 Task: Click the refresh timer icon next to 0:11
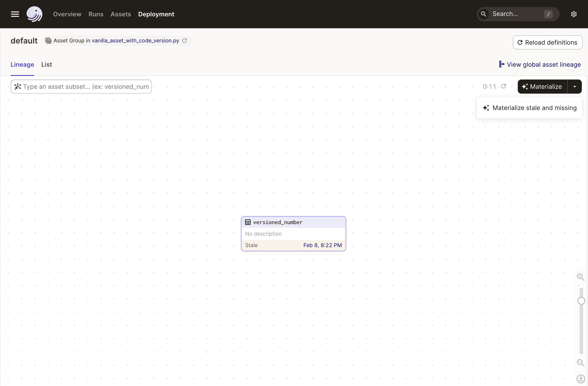(x=504, y=86)
